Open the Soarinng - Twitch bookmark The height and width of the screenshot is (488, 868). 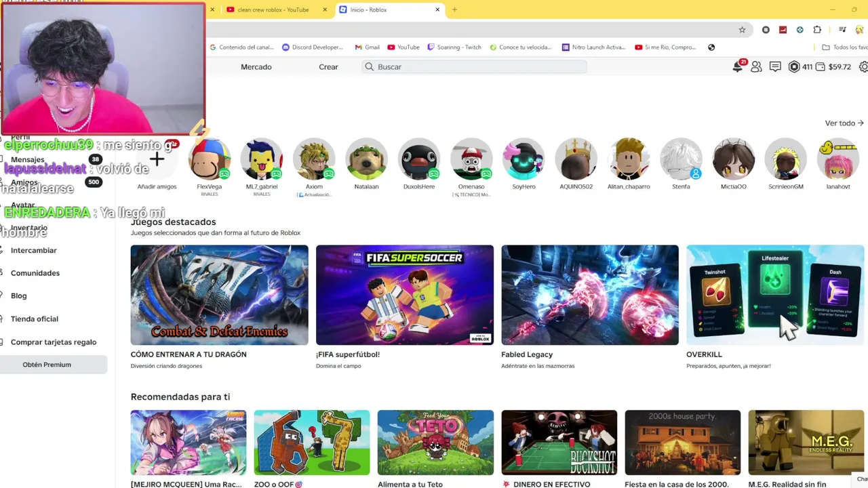(454, 47)
